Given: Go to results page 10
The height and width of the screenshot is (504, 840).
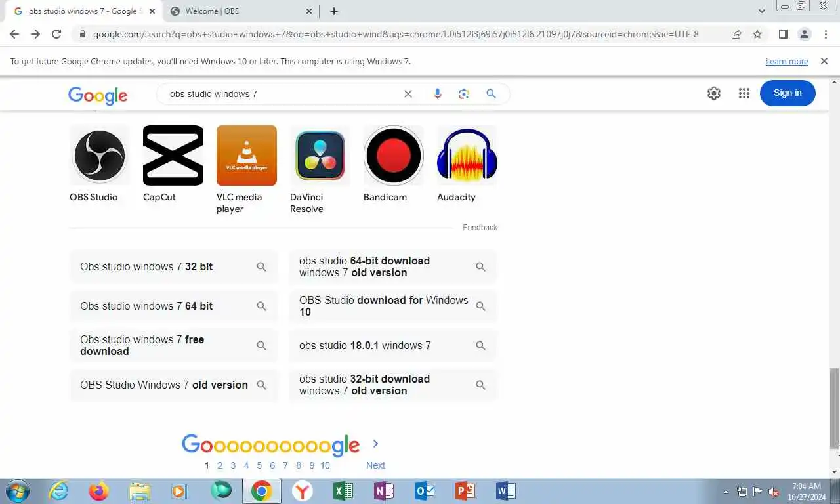Looking at the screenshot, I should [x=325, y=465].
